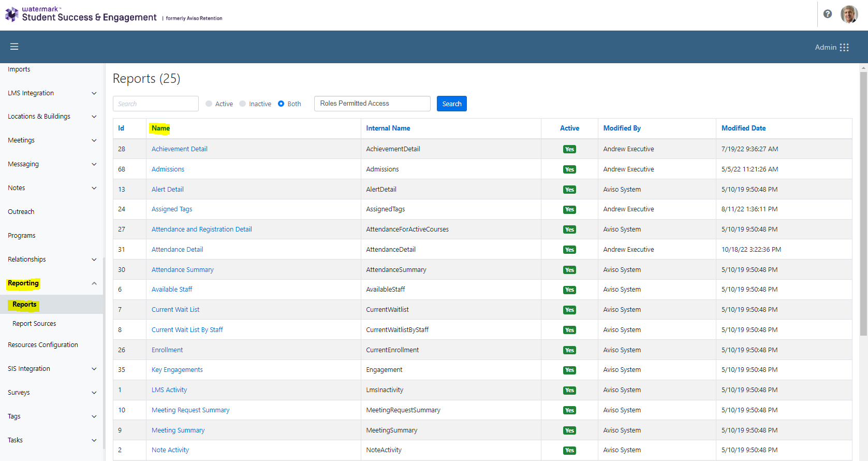
Task: Open the user profile avatar
Action: (849, 15)
